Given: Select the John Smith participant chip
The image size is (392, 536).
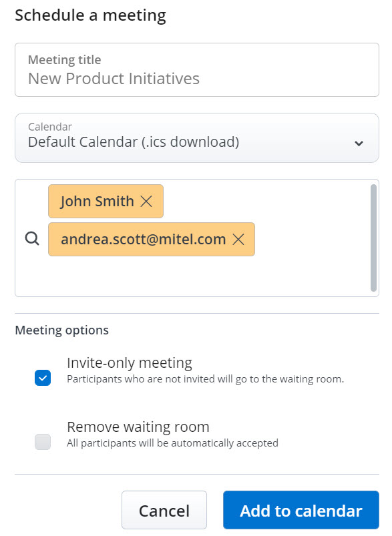Looking at the screenshot, I should click(x=97, y=202).
